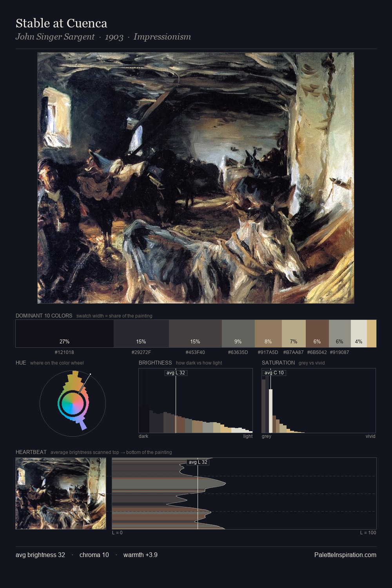This screenshot has width=392, height=588.
Task: Click the SATURATION section heading
Action: 278,363
